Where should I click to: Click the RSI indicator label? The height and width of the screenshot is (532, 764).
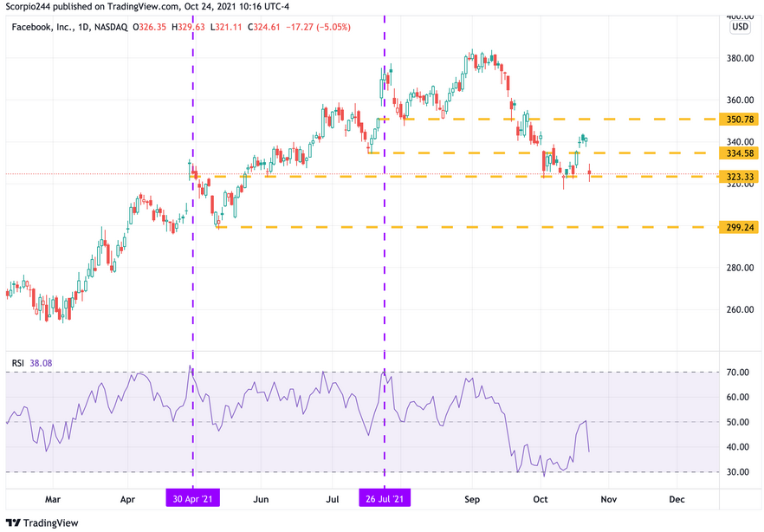coord(17,363)
